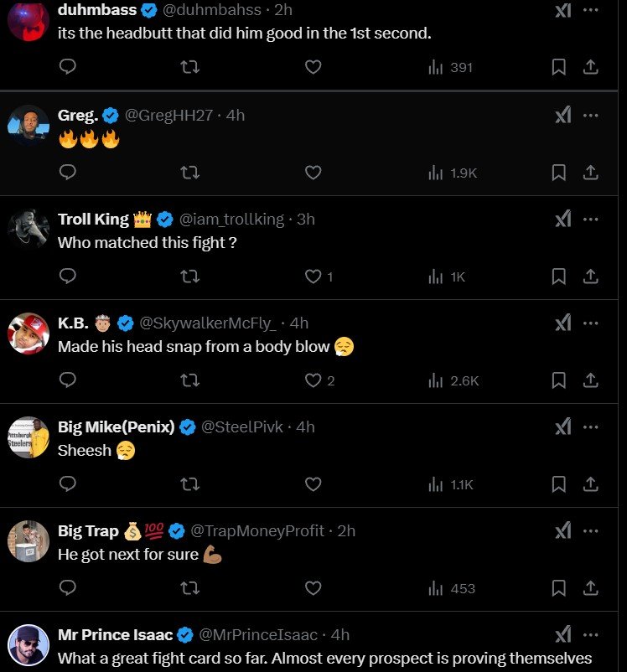Open Grok icon on Big Trap's tweet
This screenshot has height=672, width=627.
click(563, 531)
